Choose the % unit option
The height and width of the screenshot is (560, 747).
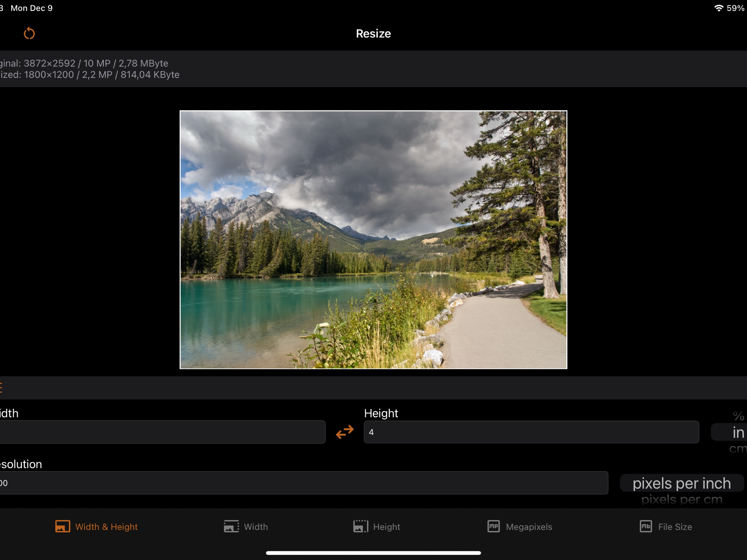(x=738, y=416)
